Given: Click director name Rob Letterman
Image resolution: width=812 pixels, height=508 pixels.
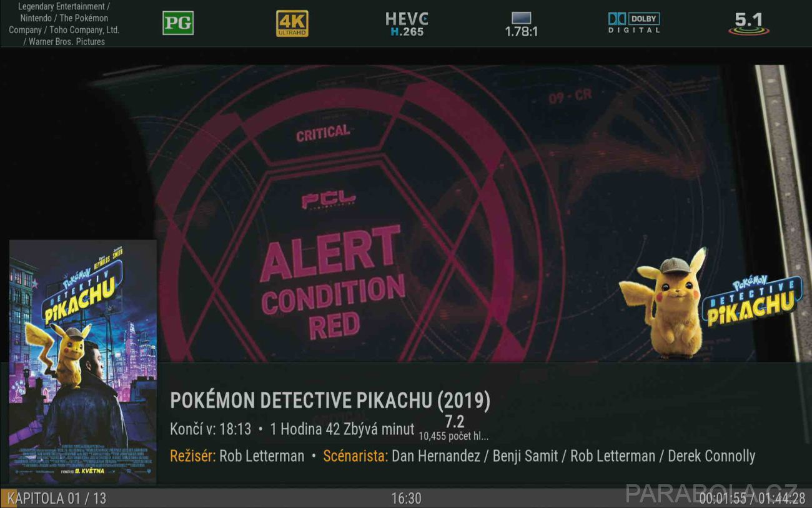Looking at the screenshot, I should click(x=262, y=456).
